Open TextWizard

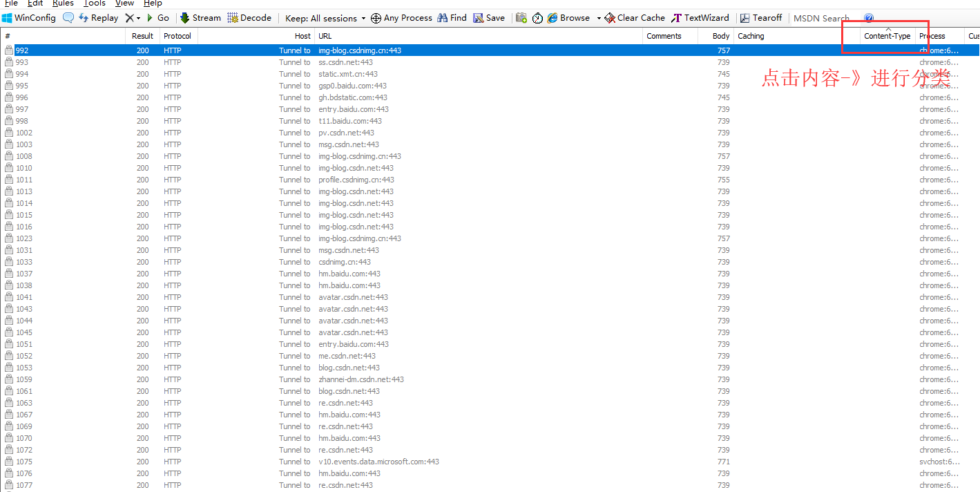tap(700, 17)
